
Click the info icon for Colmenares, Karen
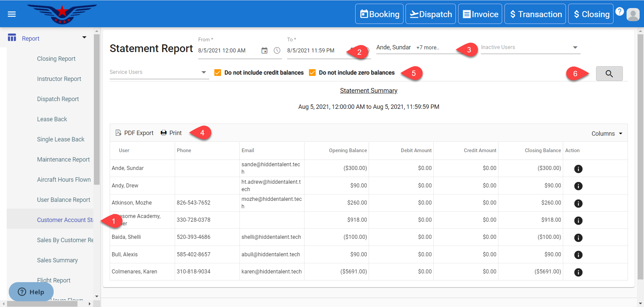pyautogui.click(x=578, y=272)
